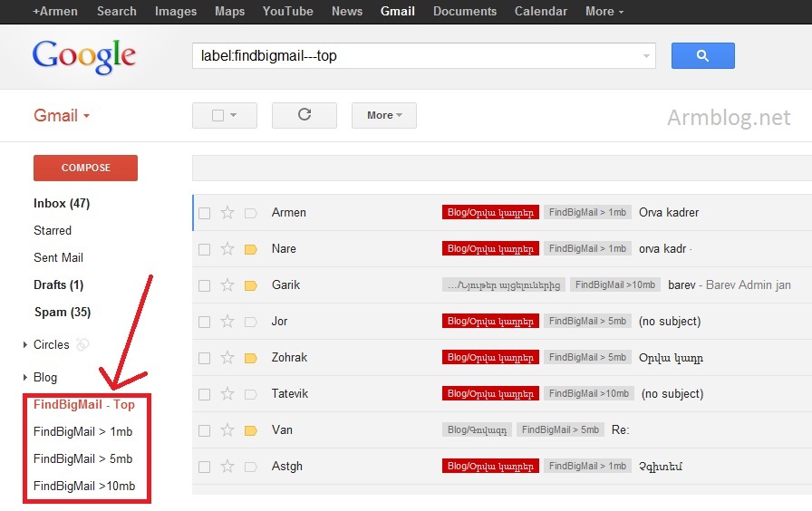Image resolution: width=812 pixels, height=511 pixels.
Task: Star the email from Jor
Action: (227, 322)
